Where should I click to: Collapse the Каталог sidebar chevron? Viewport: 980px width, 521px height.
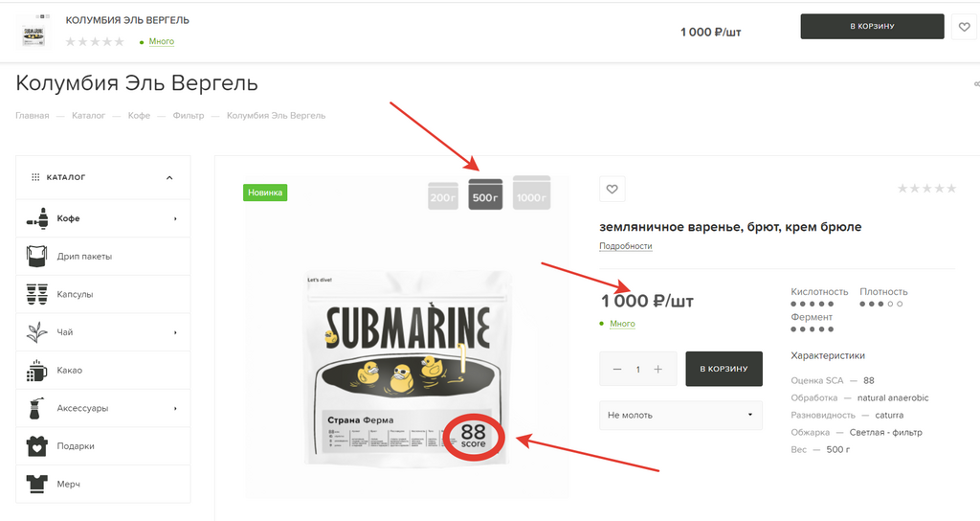169,177
